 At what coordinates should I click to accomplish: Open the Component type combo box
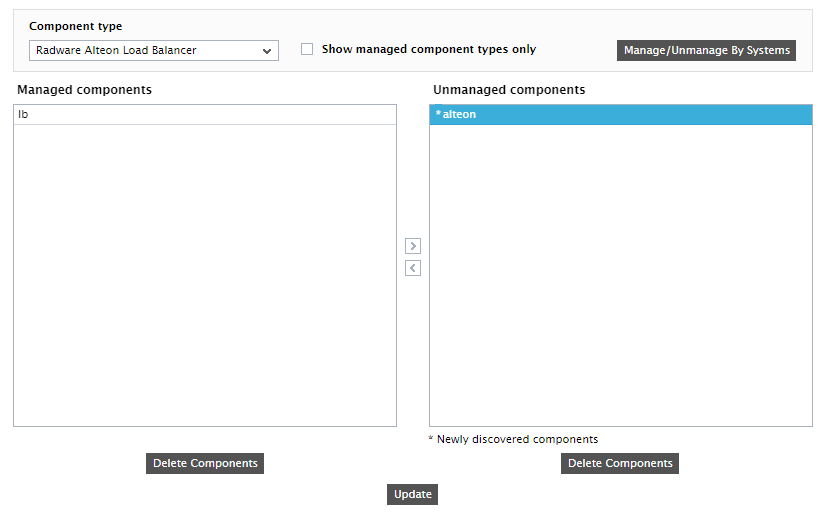tap(154, 50)
